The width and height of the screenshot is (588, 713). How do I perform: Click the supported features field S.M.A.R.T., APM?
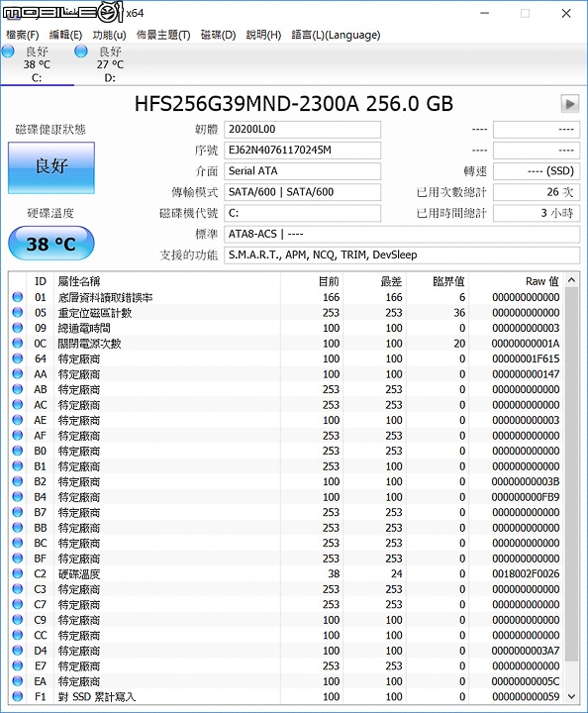402,255
